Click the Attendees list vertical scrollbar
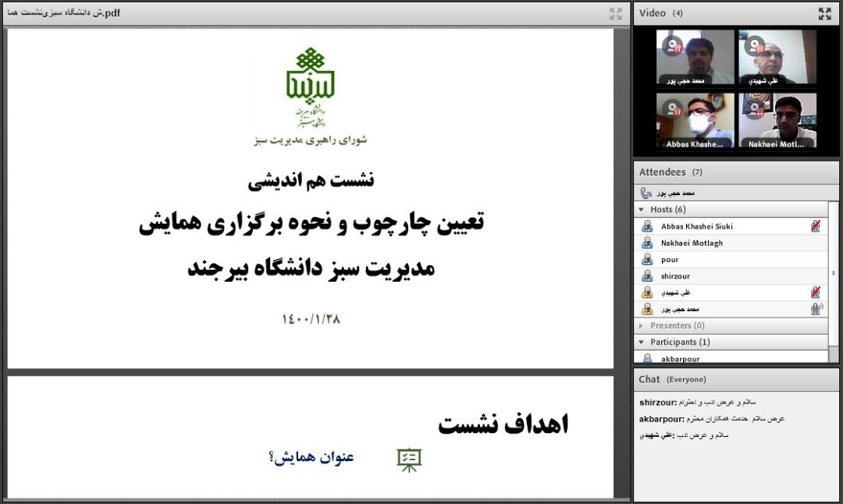The width and height of the screenshot is (843, 504). tap(834, 273)
